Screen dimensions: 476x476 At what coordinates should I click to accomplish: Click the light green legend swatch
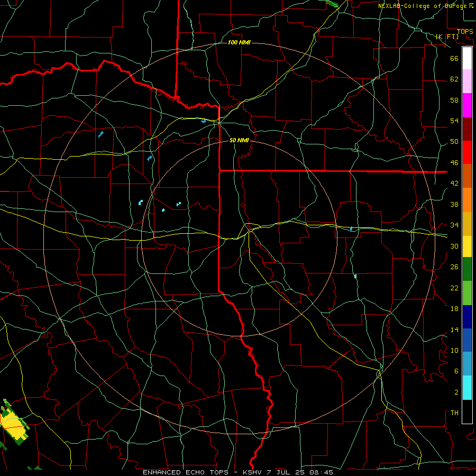click(467, 293)
